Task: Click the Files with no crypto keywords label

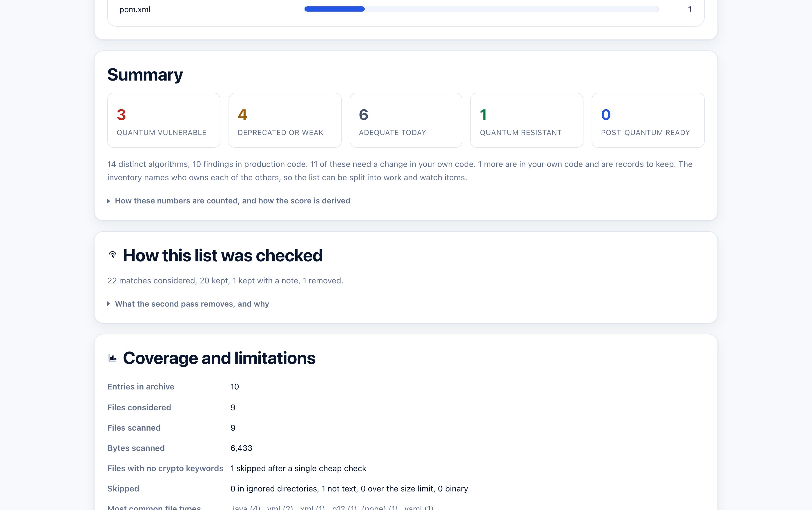Action: coord(165,468)
